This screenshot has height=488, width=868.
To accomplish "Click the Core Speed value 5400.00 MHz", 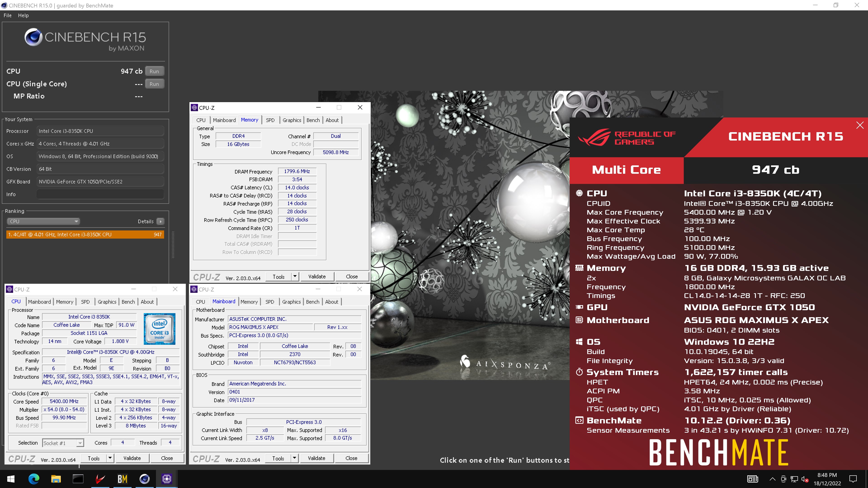I will pyautogui.click(x=64, y=401).
